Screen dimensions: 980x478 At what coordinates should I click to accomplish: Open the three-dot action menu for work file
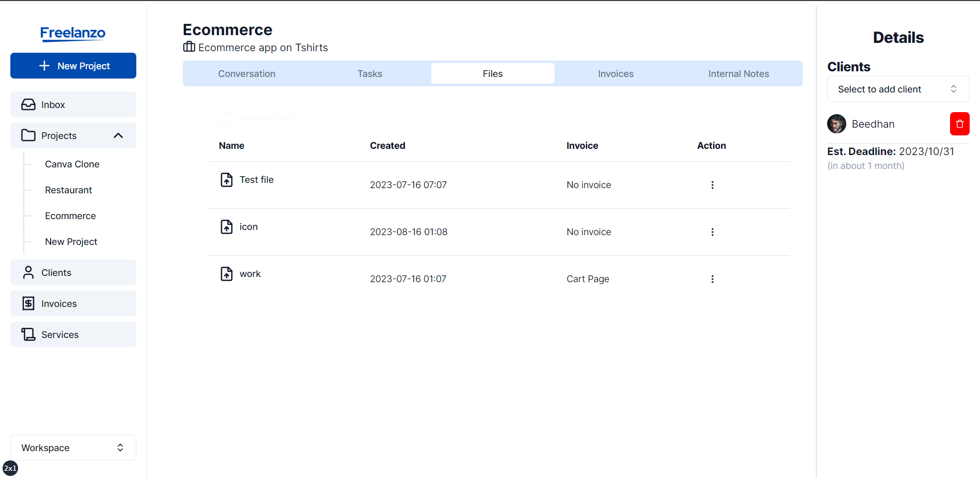(x=712, y=279)
